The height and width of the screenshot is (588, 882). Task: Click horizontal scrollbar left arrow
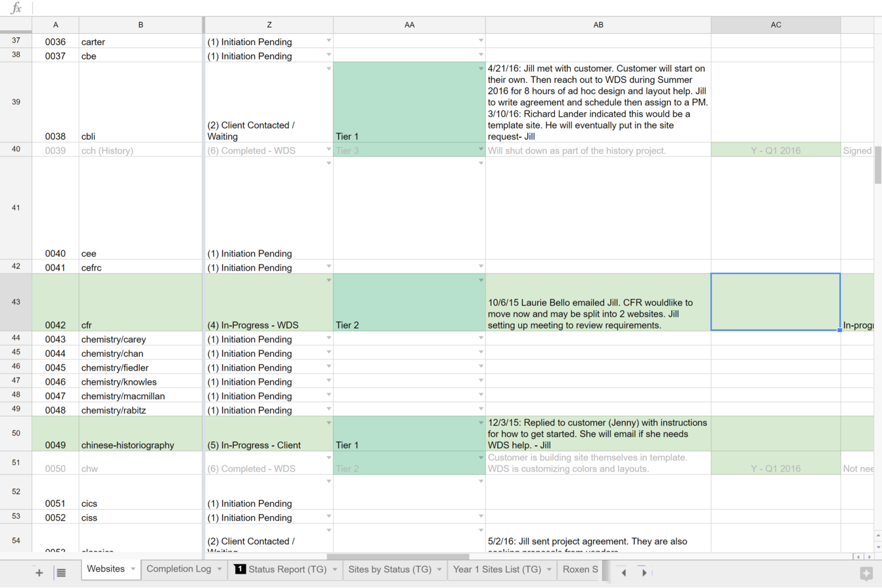[x=858, y=557]
